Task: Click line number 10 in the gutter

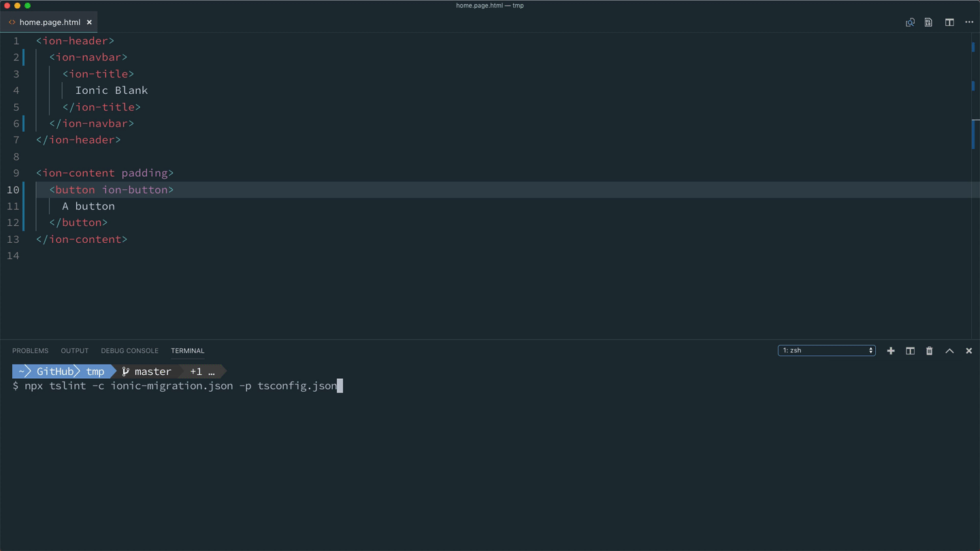Action: click(x=13, y=190)
